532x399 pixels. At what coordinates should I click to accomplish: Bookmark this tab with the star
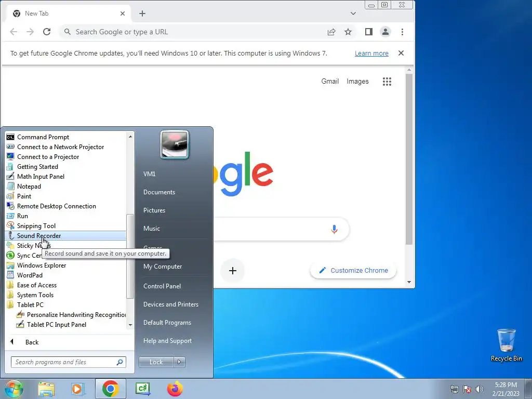point(348,32)
